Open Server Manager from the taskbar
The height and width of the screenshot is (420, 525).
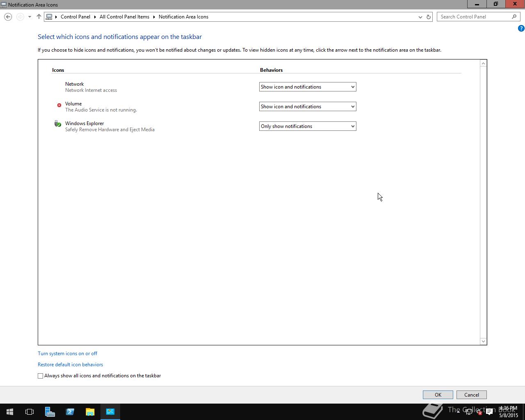(50, 412)
